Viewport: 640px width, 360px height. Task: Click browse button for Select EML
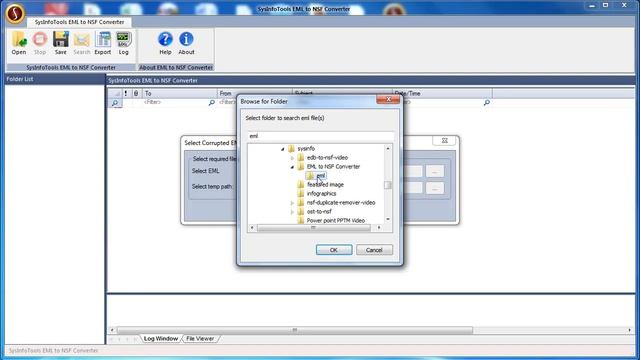pyautogui.click(x=435, y=172)
